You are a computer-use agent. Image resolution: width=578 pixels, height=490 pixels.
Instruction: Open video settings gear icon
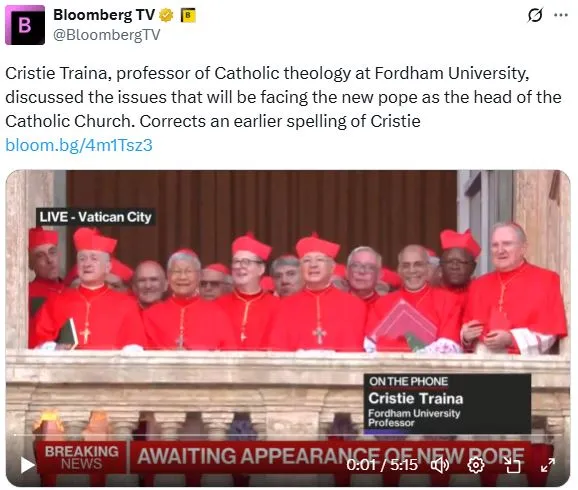[476, 465]
